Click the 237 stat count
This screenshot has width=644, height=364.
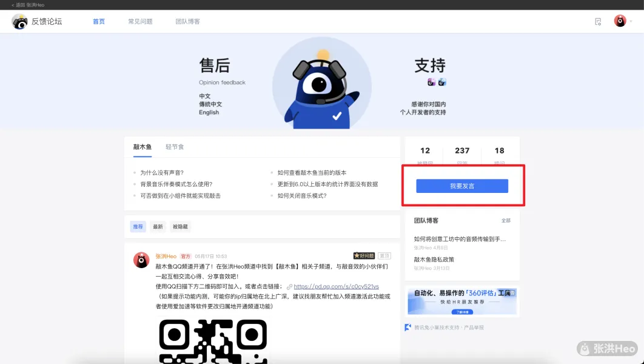(x=462, y=151)
